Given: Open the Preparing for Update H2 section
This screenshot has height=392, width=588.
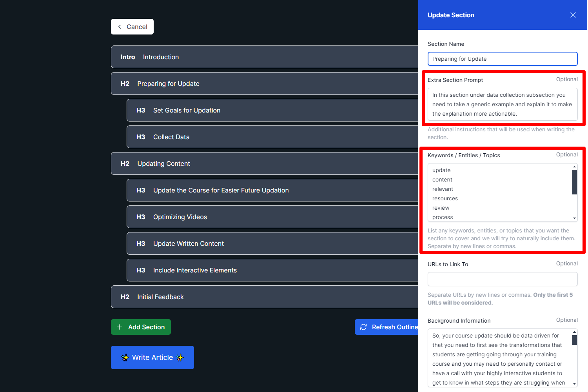Looking at the screenshot, I should pos(265,83).
